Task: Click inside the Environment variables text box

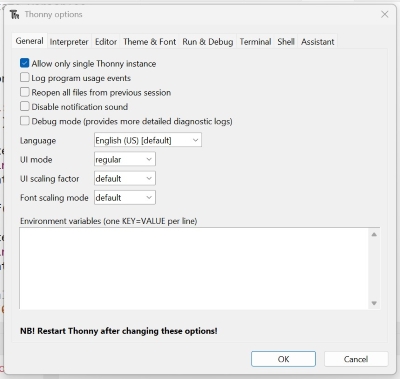Action: [x=194, y=268]
